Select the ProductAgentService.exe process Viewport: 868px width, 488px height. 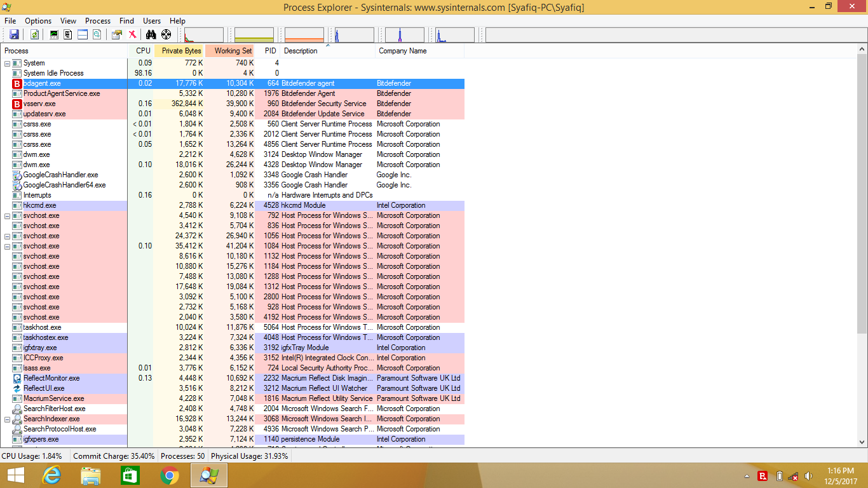[x=233, y=93]
